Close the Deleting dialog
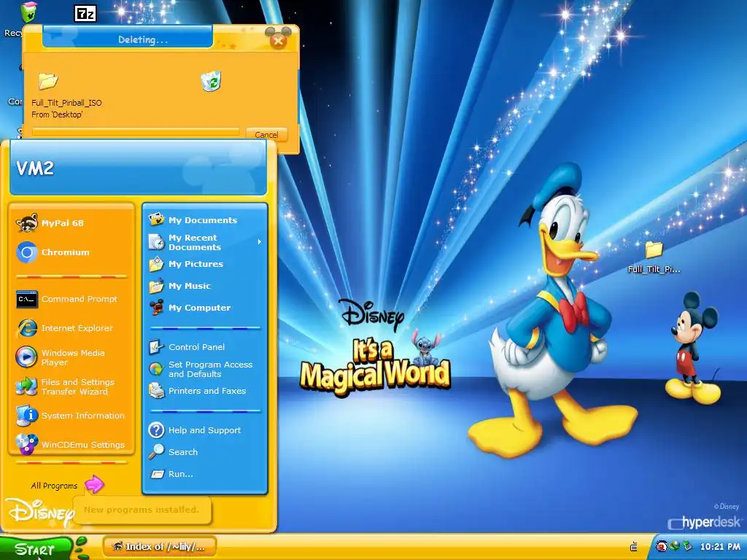 (x=278, y=42)
